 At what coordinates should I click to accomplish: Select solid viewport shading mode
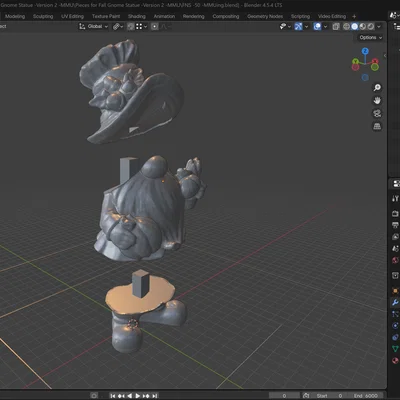click(x=355, y=27)
